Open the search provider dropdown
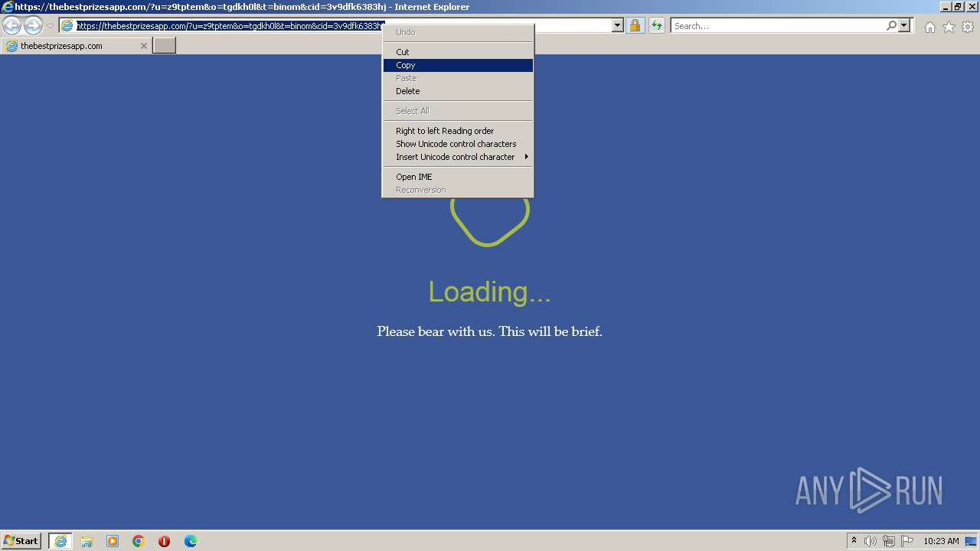Screen dimensions: 980x551 pyautogui.click(x=904, y=26)
